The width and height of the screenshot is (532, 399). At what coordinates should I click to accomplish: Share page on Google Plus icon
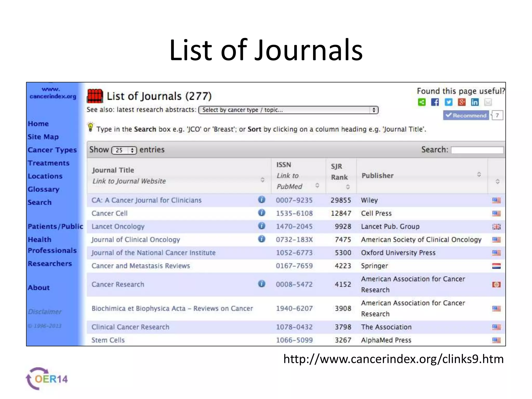[x=462, y=102]
